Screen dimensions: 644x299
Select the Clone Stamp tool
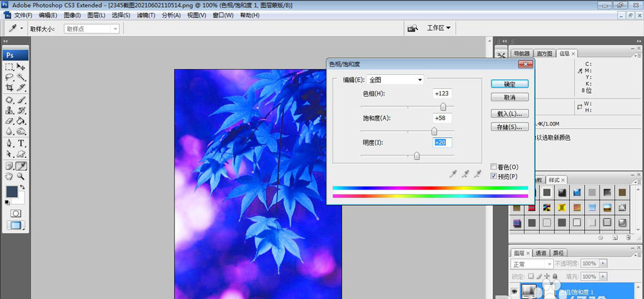pos(9,110)
